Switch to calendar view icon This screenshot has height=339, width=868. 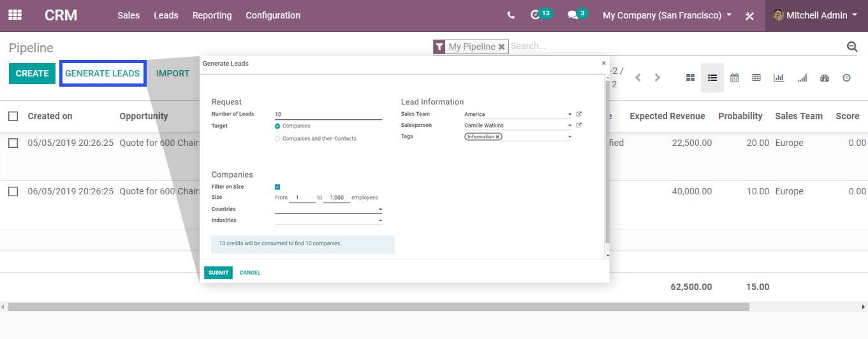(735, 78)
